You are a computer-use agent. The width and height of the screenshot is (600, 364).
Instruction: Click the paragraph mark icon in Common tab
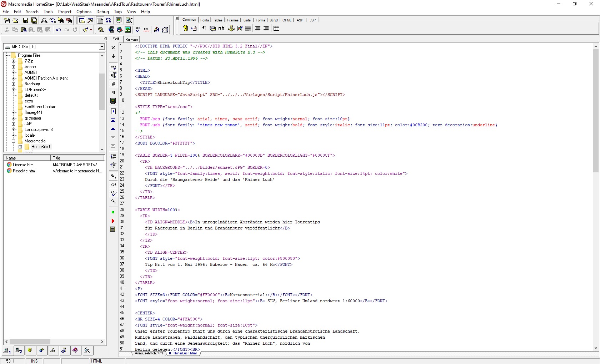coord(204,29)
